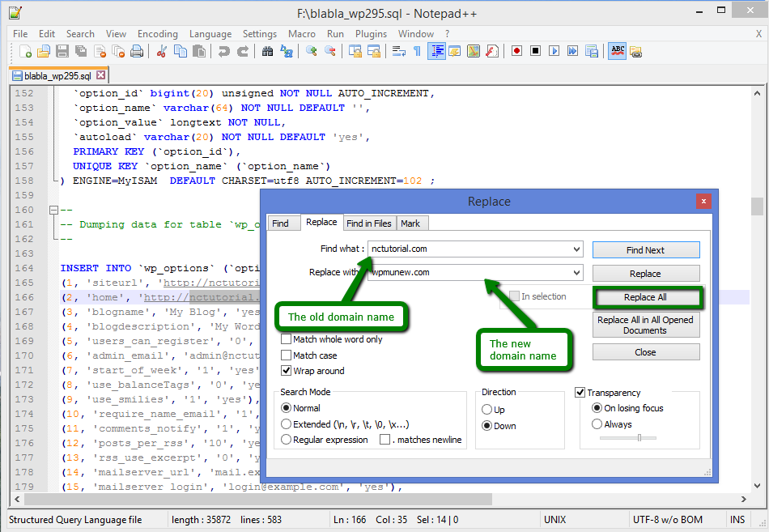
Task: Open the Document Map toolbar icon
Action: [474, 51]
